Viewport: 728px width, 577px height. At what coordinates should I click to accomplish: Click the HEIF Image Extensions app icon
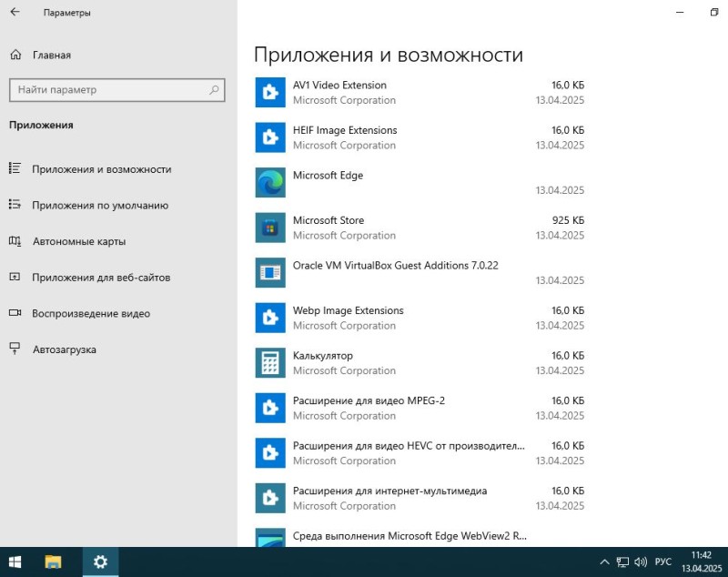click(270, 137)
